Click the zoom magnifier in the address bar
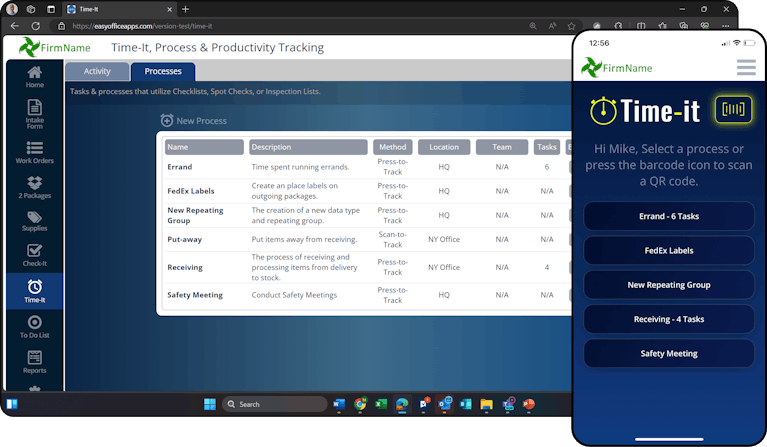The image size is (767, 447). click(533, 26)
